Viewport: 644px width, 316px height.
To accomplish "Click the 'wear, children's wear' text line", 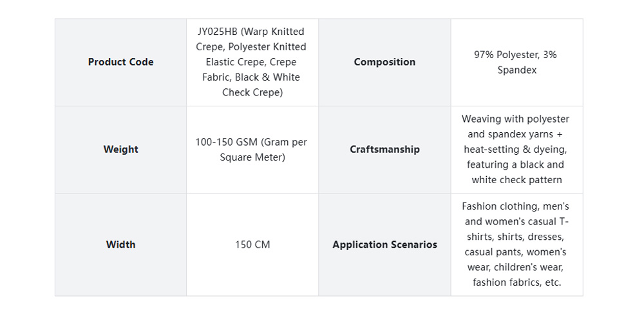I will click(515, 267).
